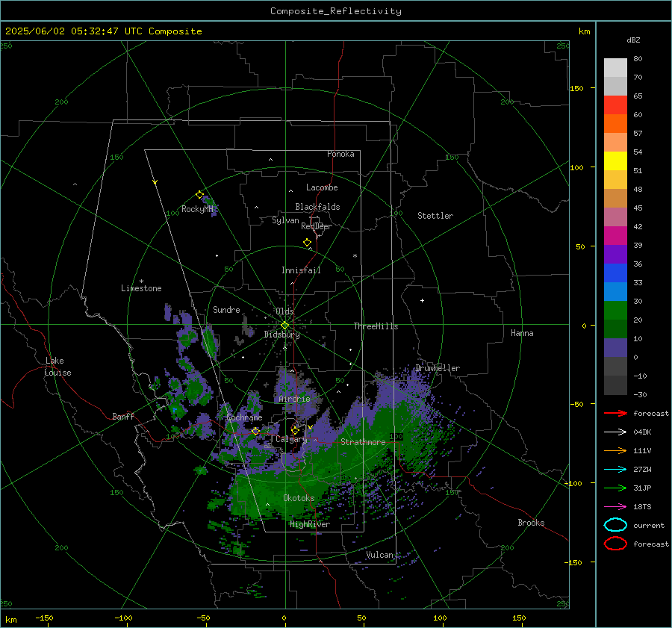Click the red forecast ellipse legend icon
Viewport: 672px width, 628px height.
(615, 544)
